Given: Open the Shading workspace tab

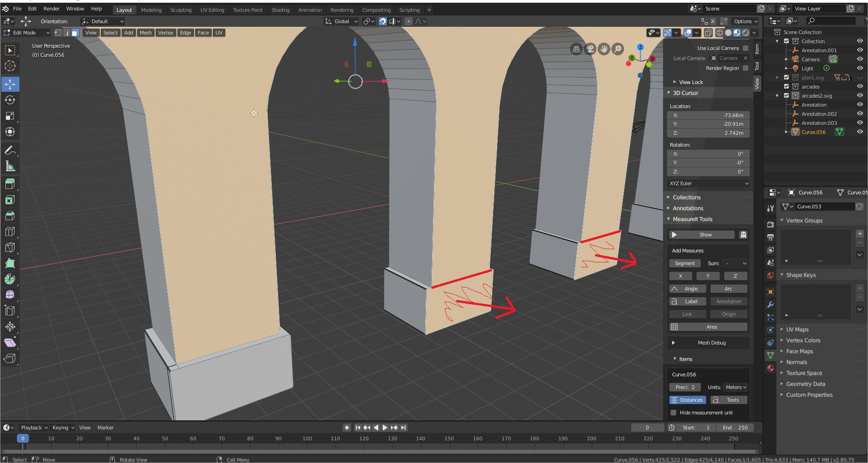Looking at the screenshot, I should (280, 10).
